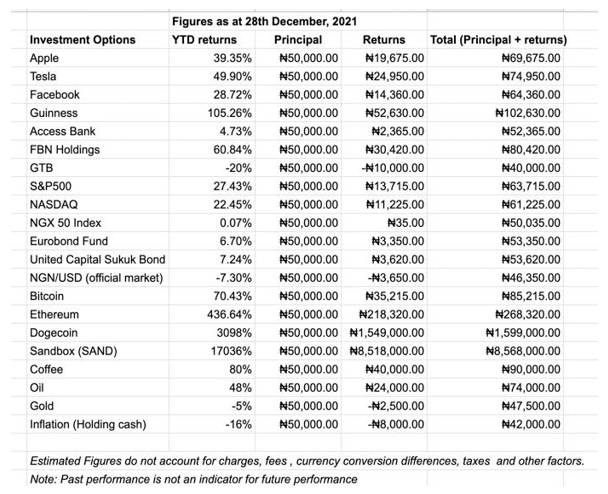The width and height of the screenshot is (608, 494).
Task: Click the Inflation (Holding cash) label
Action: (89, 422)
